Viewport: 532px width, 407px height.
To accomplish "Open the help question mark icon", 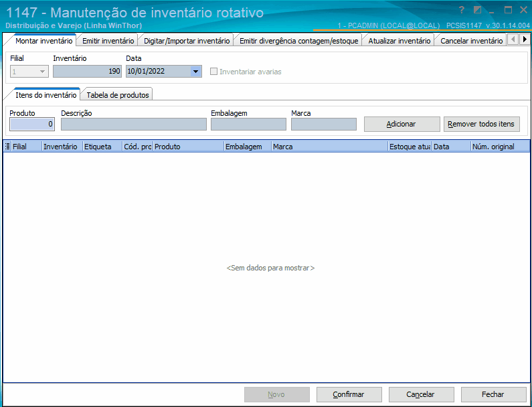I will coord(462,10).
